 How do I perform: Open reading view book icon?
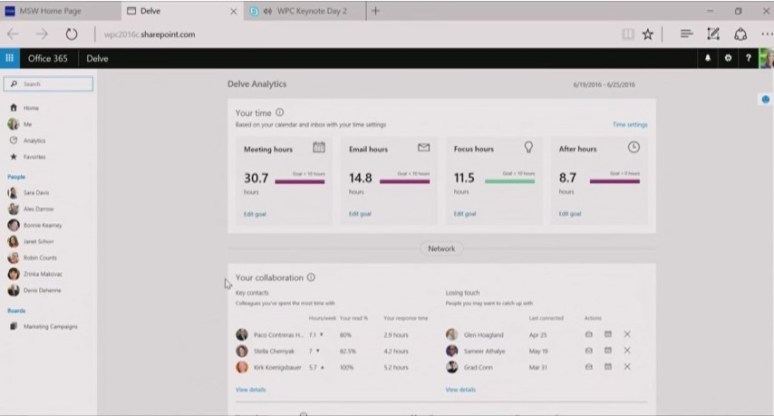click(627, 34)
